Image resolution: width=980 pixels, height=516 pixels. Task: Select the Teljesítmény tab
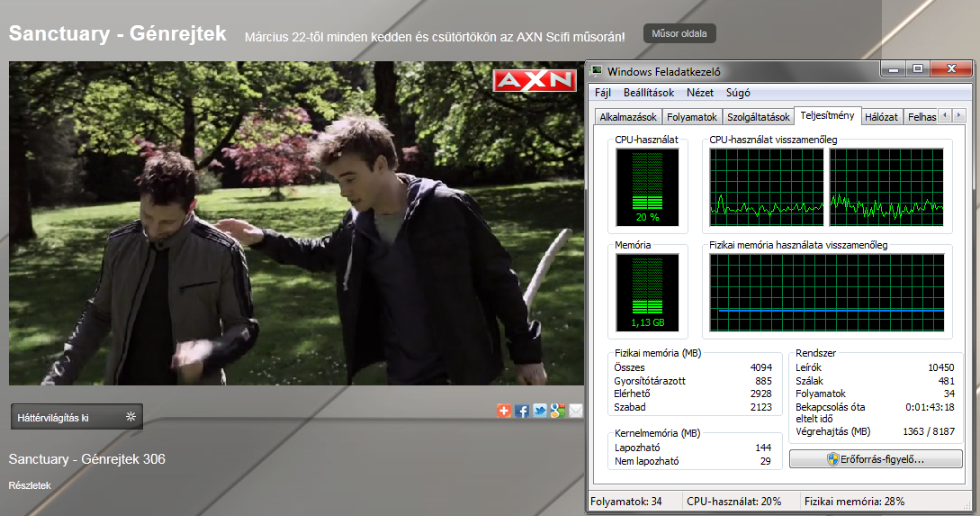pos(828,115)
